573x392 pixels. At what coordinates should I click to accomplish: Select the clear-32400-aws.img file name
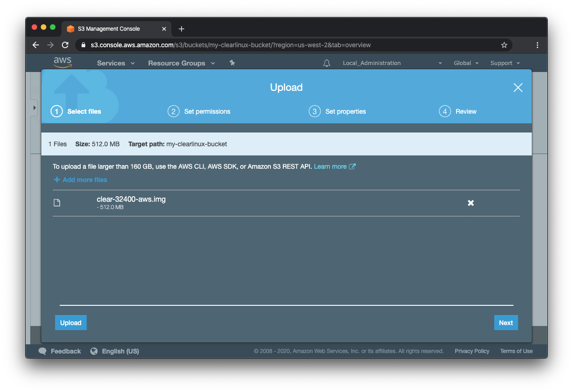131,199
